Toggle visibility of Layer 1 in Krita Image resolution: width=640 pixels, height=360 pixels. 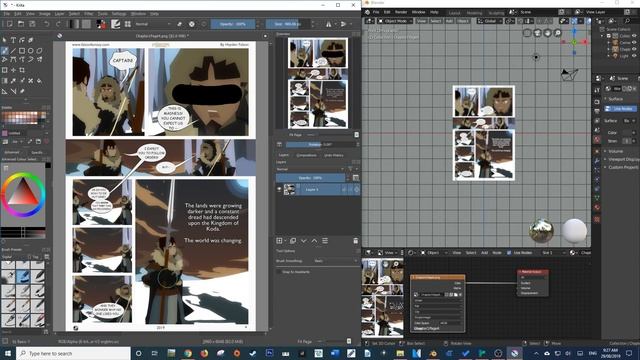tap(279, 189)
